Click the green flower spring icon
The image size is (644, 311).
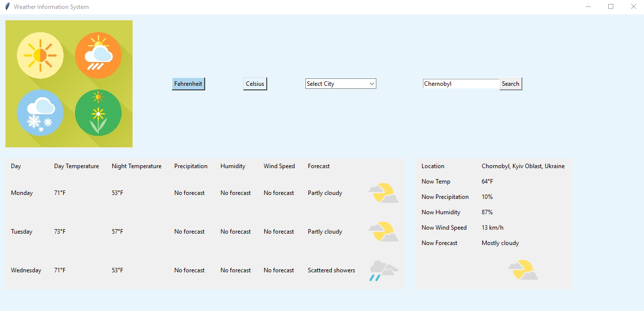click(x=98, y=113)
